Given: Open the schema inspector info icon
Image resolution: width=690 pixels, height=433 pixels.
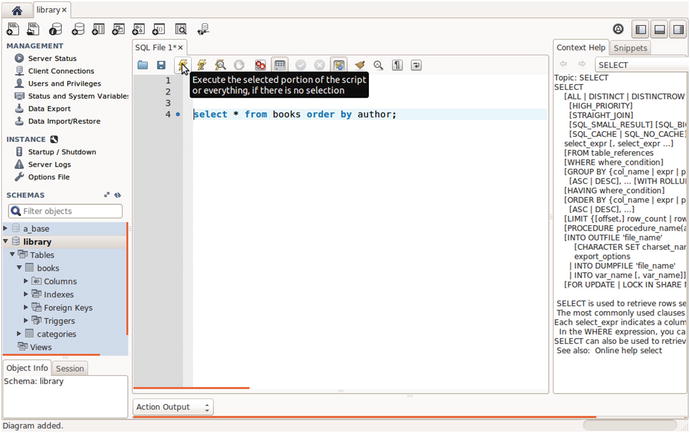Looking at the screenshot, I should coord(55,29).
